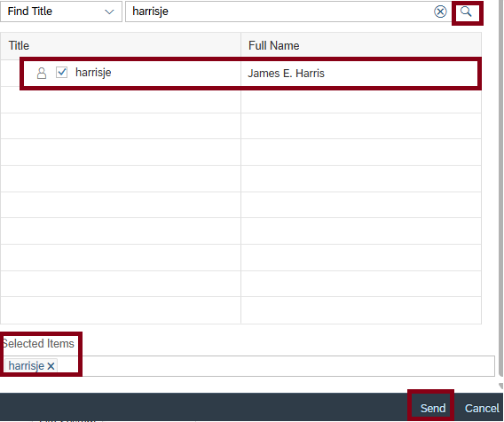This screenshot has height=422, width=504.
Task: Remove harrisje token from Selected Items
Action: [51, 366]
